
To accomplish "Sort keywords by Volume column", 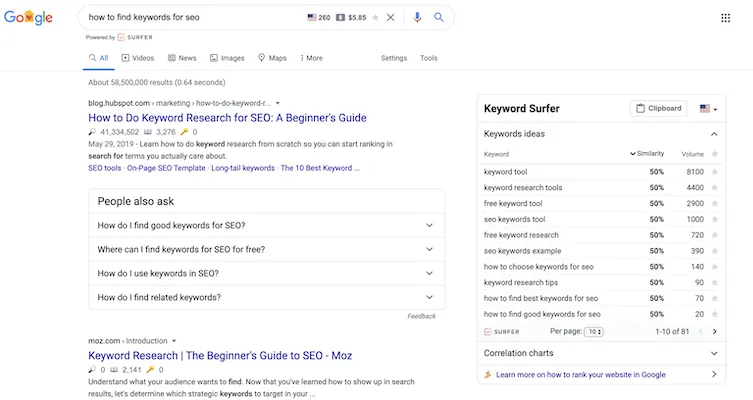I will [692, 154].
